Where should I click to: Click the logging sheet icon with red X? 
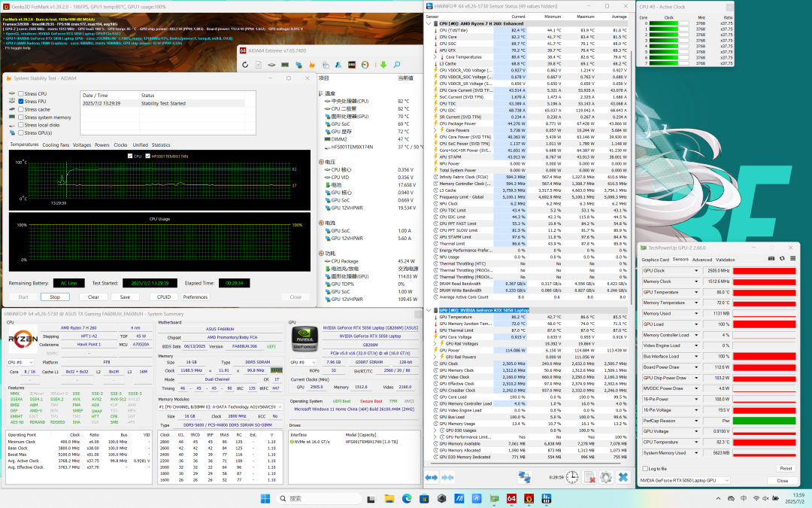point(589,477)
